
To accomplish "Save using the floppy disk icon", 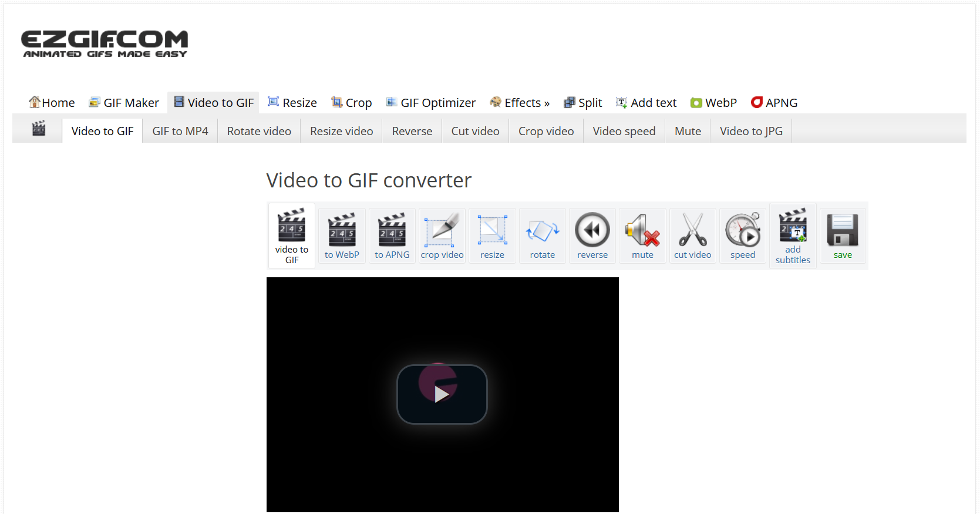I will click(843, 230).
